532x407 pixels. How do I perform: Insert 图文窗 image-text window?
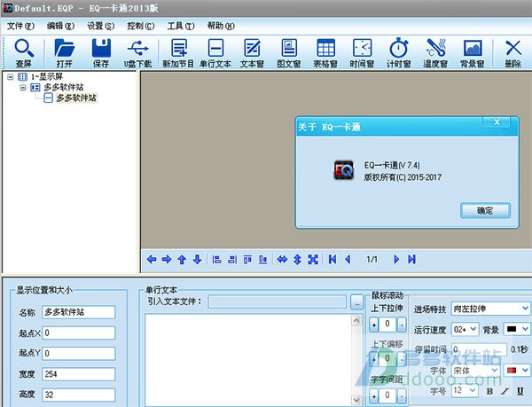pos(289,52)
